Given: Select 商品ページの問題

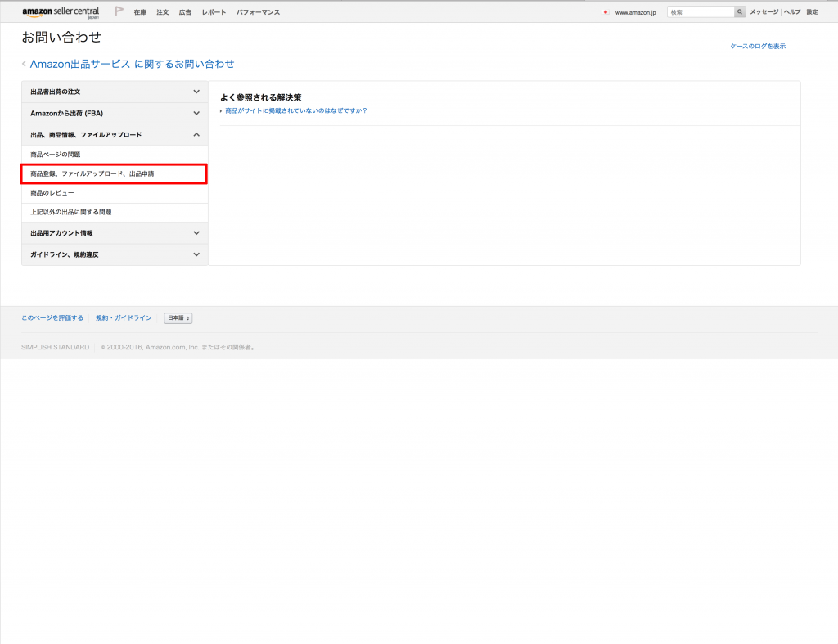Looking at the screenshot, I should point(115,155).
